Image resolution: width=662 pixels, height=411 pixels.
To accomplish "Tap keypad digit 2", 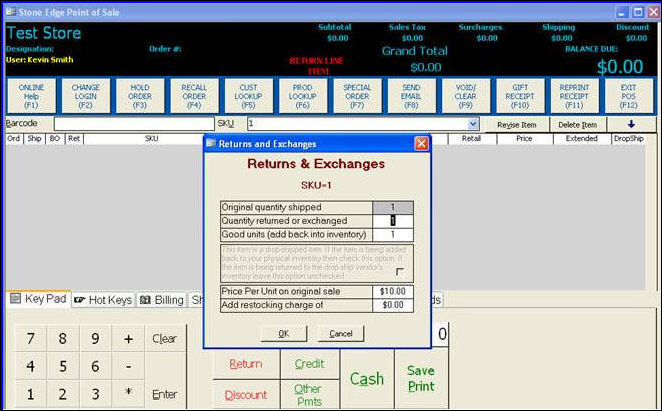I will point(62,394).
